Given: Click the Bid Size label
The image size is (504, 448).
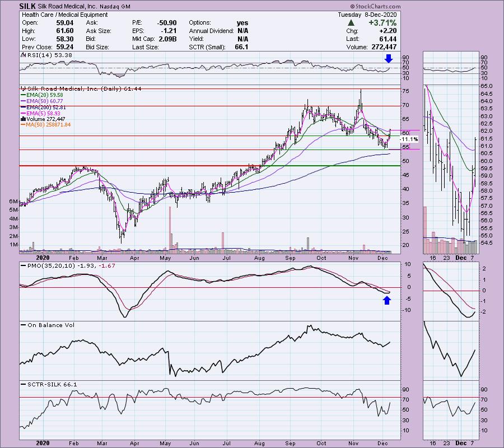Looking at the screenshot, I should click(97, 47).
